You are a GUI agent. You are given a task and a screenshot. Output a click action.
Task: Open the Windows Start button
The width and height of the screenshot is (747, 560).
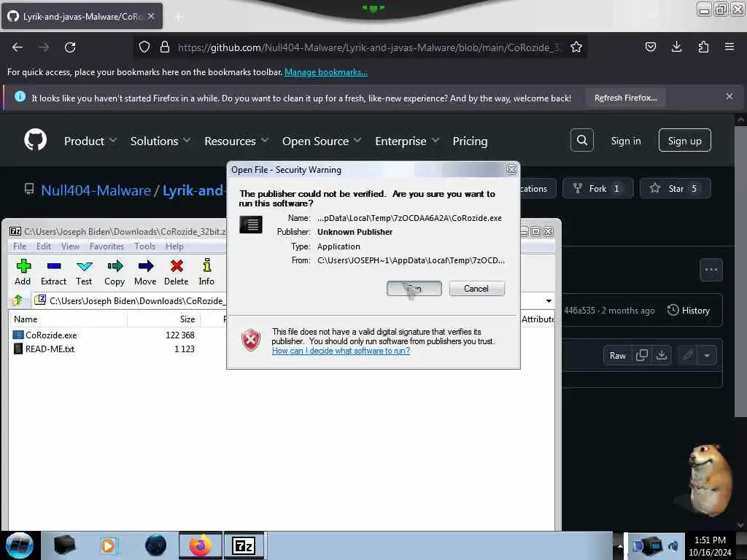click(x=19, y=545)
